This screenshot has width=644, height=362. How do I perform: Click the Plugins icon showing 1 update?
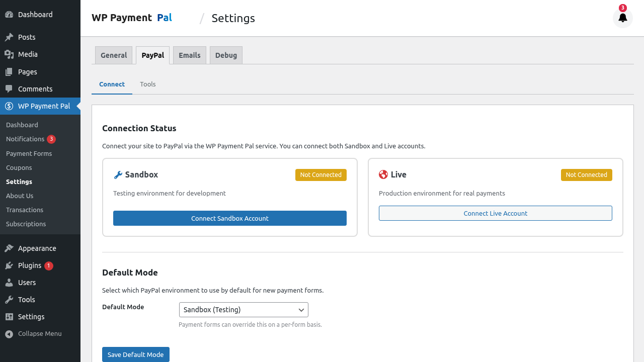coord(8,265)
